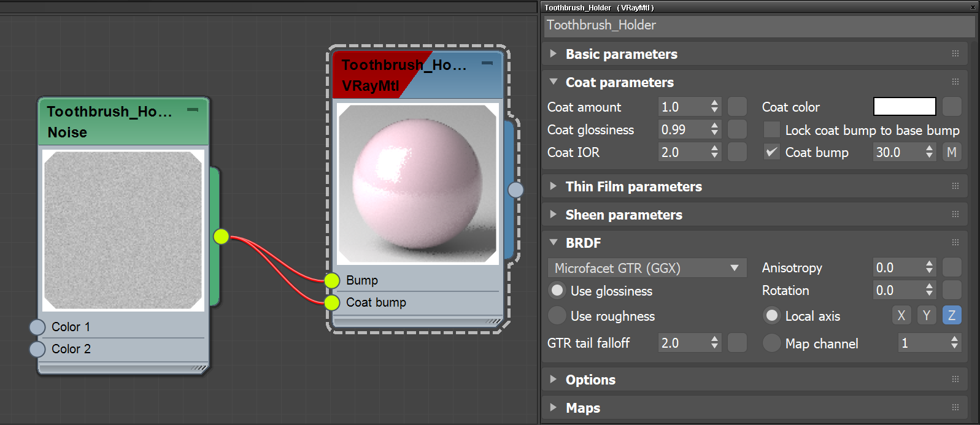Expand the Maps rollout
980x425 pixels.
click(x=554, y=407)
